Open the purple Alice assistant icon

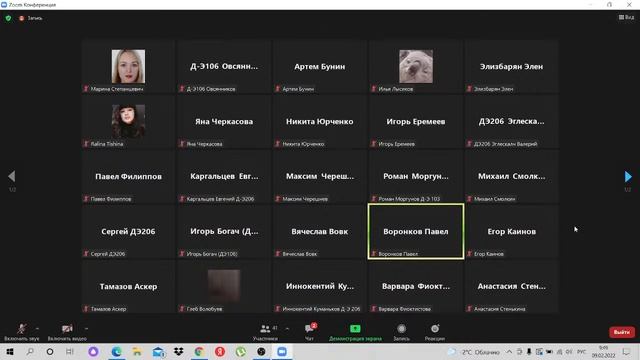pyautogui.click(x=93, y=351)
